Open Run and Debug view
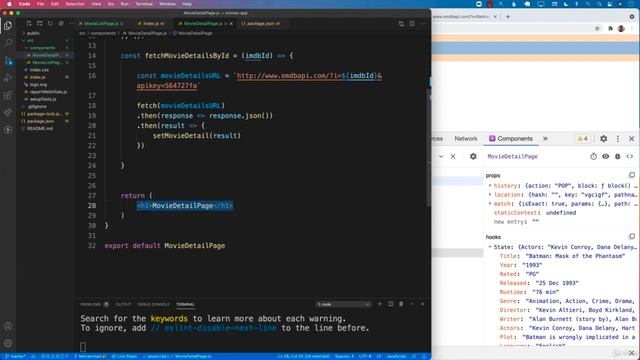This screenshot has height=360, width=640. [x=8, y=78]
